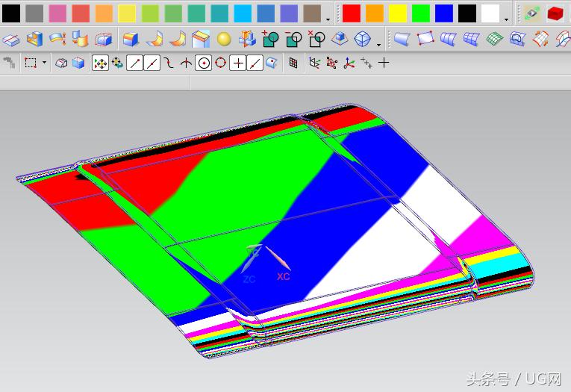This screenshot has width=571, height=392.
Task: Toggle the Enable Snap Points button
Action: (100, 63)
